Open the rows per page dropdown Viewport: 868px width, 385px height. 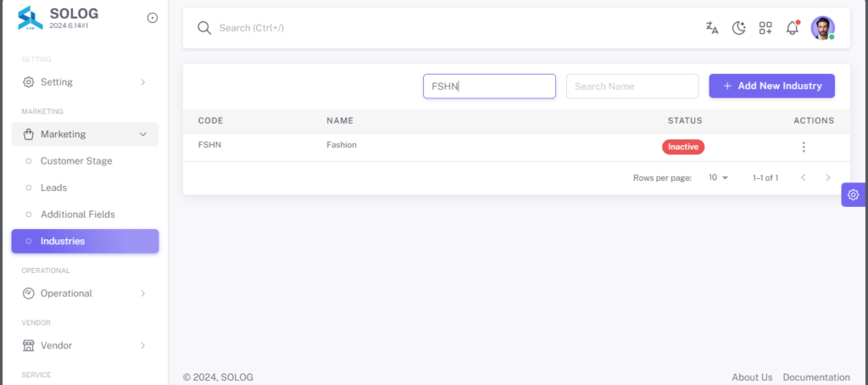[x=719, y=178]
